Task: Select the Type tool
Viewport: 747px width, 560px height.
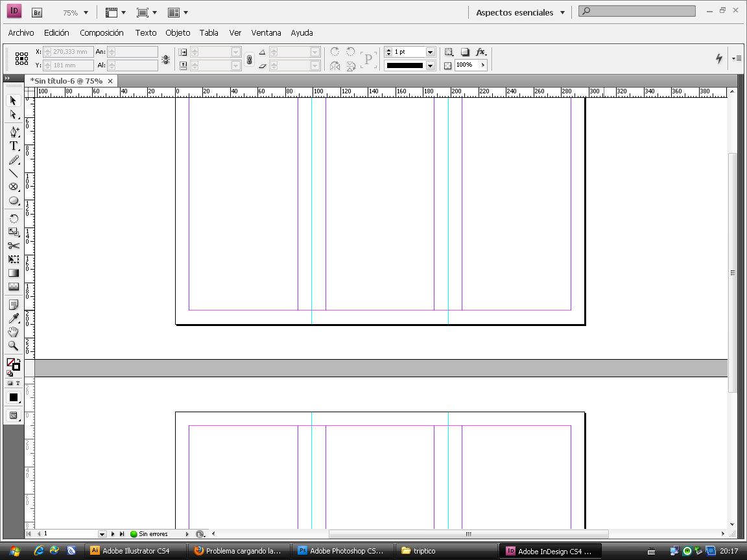Action: click(14, 146)
